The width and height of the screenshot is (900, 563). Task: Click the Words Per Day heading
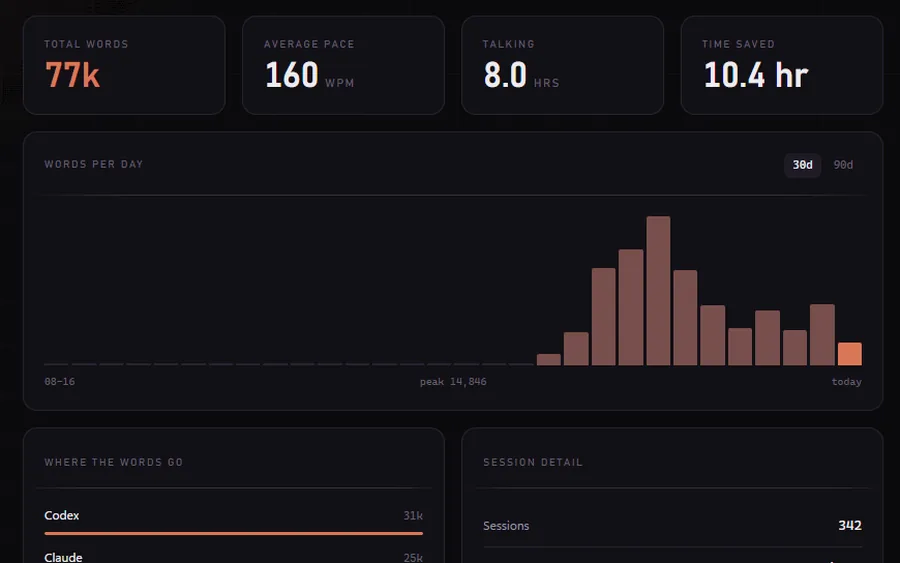click(94, 164)
